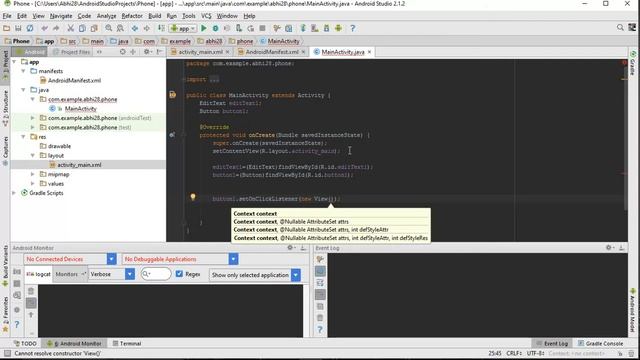Click the yellow intention lightbulb in editor

(193, 197)
